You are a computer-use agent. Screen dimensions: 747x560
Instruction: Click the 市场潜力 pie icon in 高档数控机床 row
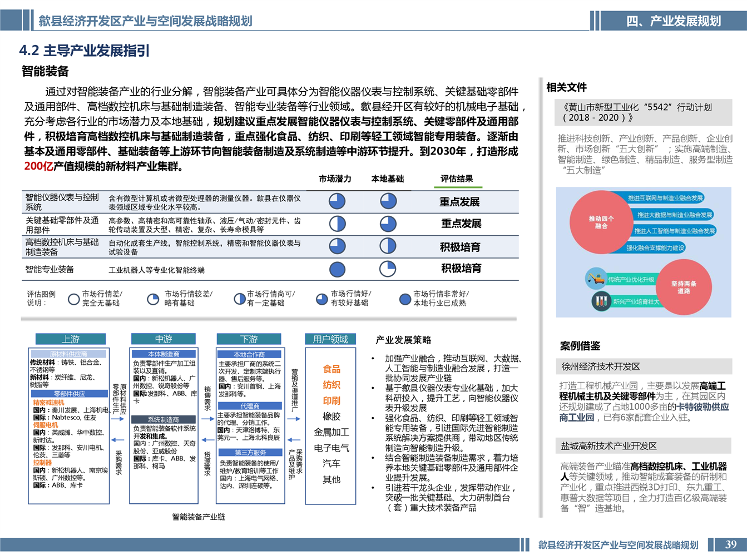[x=337, y=246]
